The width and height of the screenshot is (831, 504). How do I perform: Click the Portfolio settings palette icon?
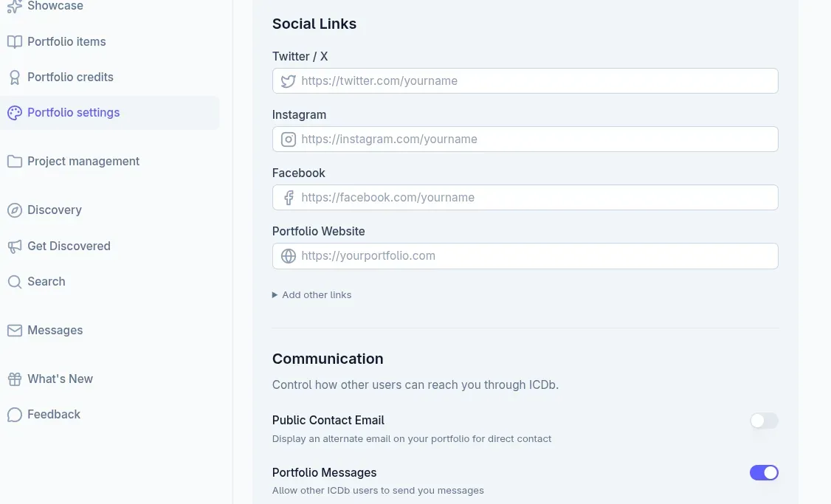click(x=15, y=112)
